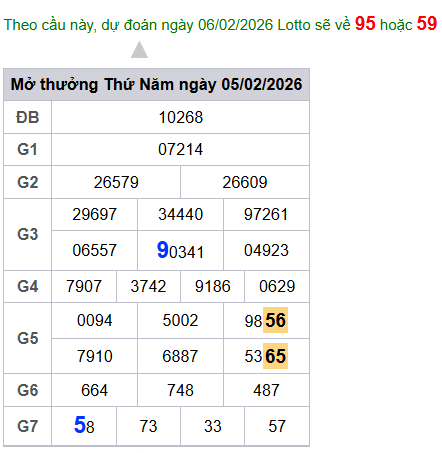Click predicted number 95 in red

tap(365, 24)
